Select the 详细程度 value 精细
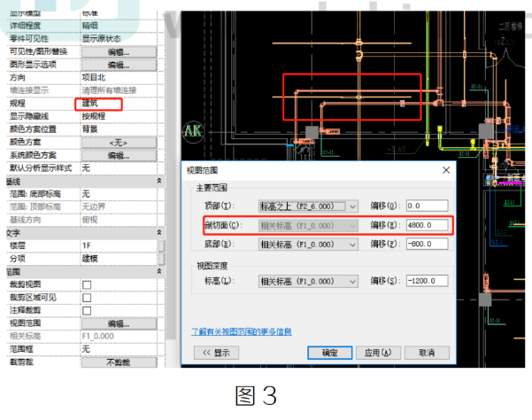This screenshot has height=420, width=532. tap(90, 26)
